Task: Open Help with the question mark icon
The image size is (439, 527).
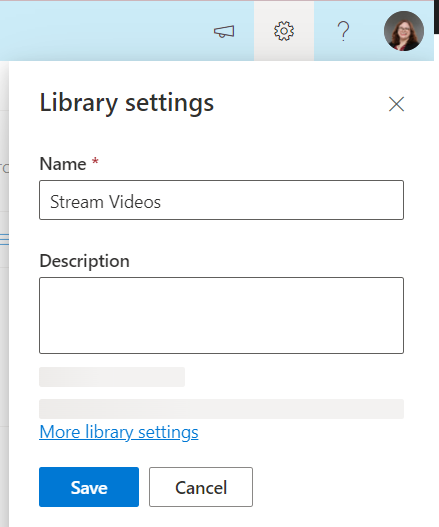Action: [344, 31]
